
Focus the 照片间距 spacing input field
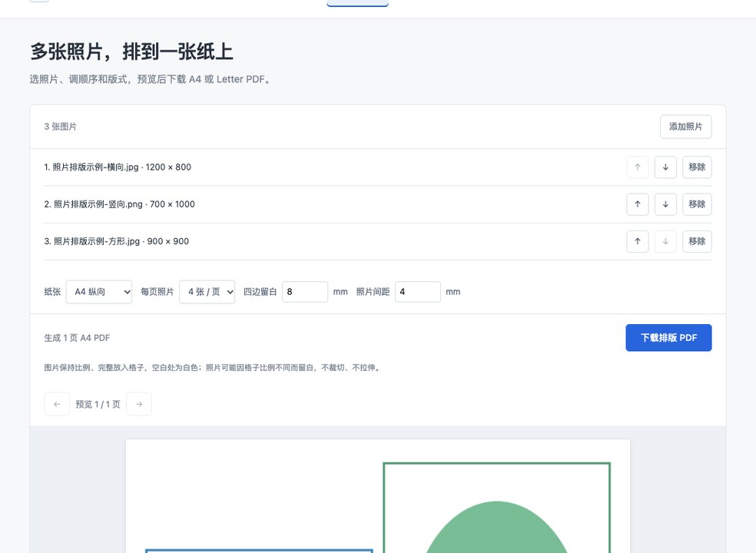pos(417,292)
